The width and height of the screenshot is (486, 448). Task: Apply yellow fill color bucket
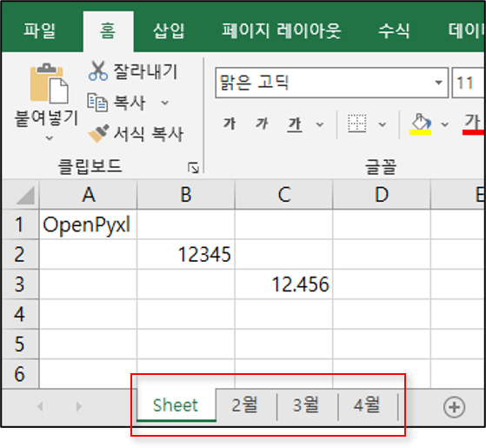coord(420,124)
